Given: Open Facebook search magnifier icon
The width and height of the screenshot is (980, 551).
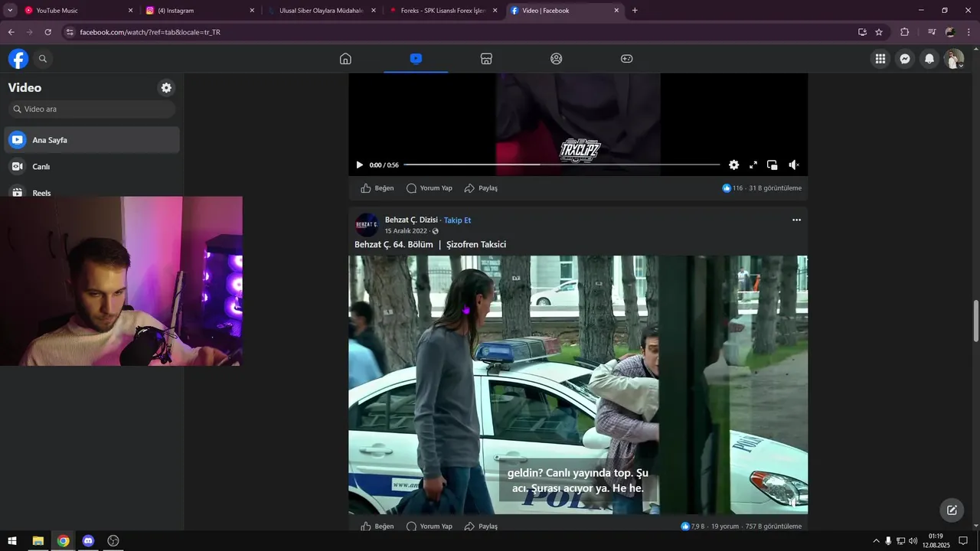Looking at the screenshot, I should click(43, 59).
